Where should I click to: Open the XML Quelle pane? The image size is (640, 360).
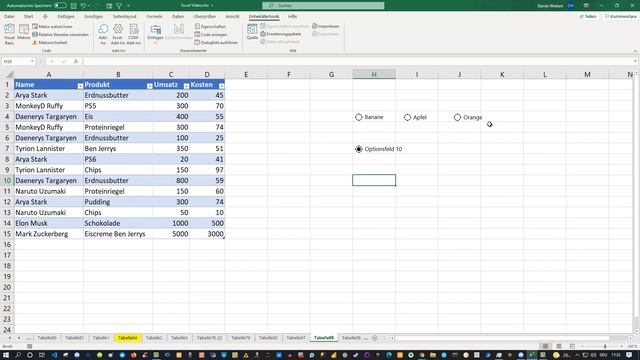[x=252, y=32]
